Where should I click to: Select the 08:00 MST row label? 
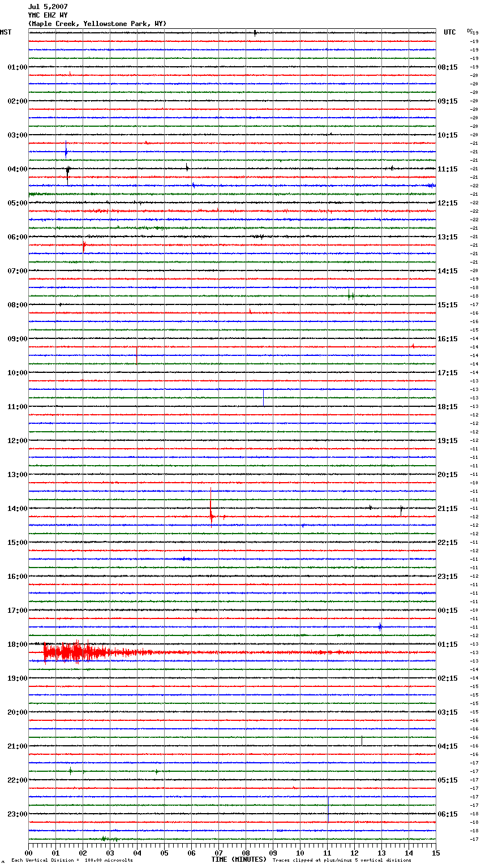(x=17, y=305)
